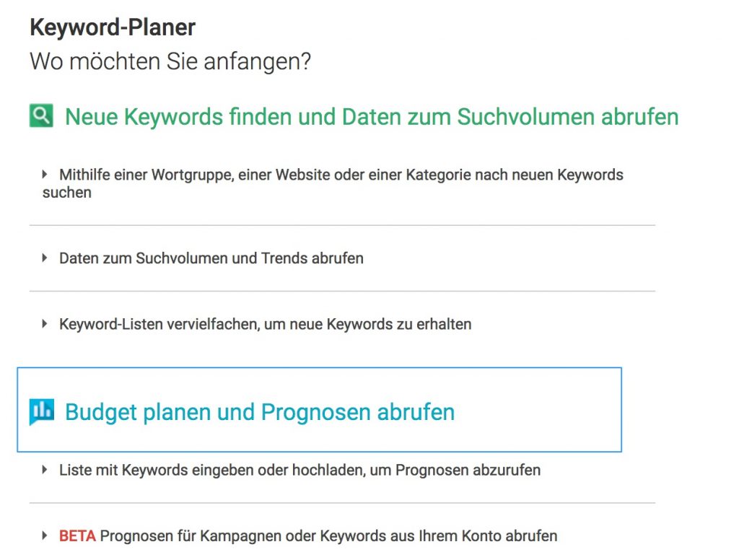The image size is (739, 560).
Task: Expand arrow next to "Daten zum Suchvolumen"
Action: click(x=45, y=258)
